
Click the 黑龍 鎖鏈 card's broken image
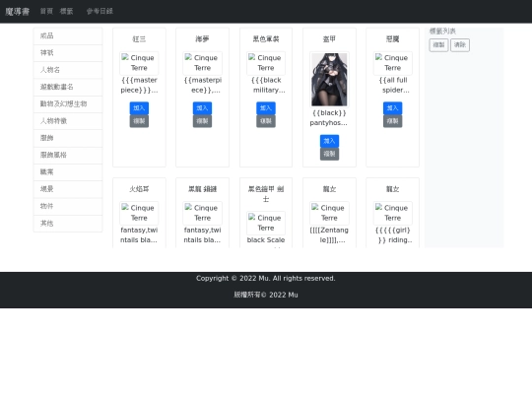[x=202, y=213]
